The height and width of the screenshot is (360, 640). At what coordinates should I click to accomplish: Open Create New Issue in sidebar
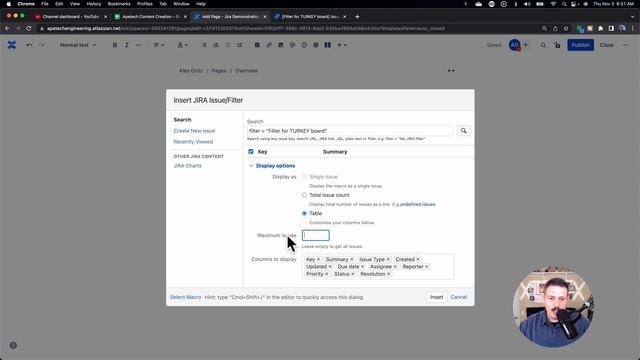194,131
